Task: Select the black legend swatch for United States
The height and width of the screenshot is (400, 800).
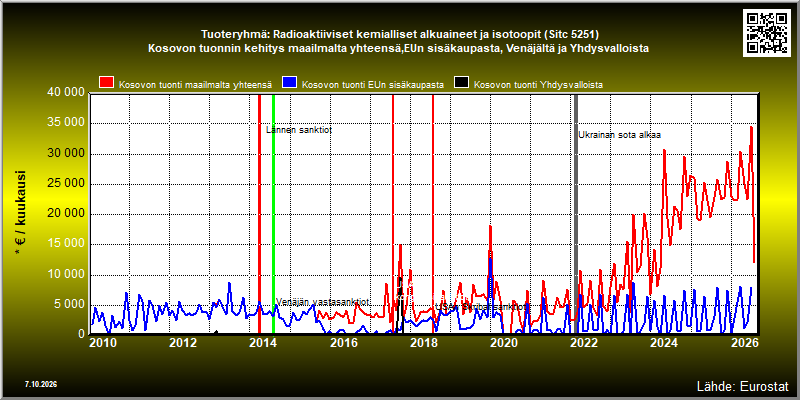Action: [x=462, y=84]
